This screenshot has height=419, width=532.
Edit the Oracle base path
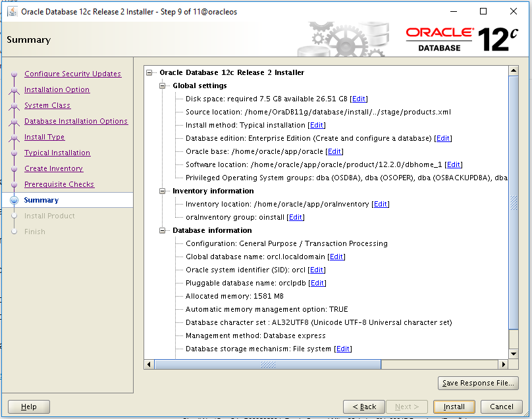click(x=334, y=151)
